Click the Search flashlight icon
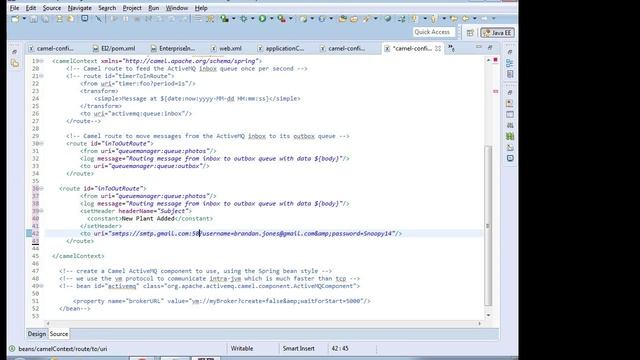 [x=366, y=19]
